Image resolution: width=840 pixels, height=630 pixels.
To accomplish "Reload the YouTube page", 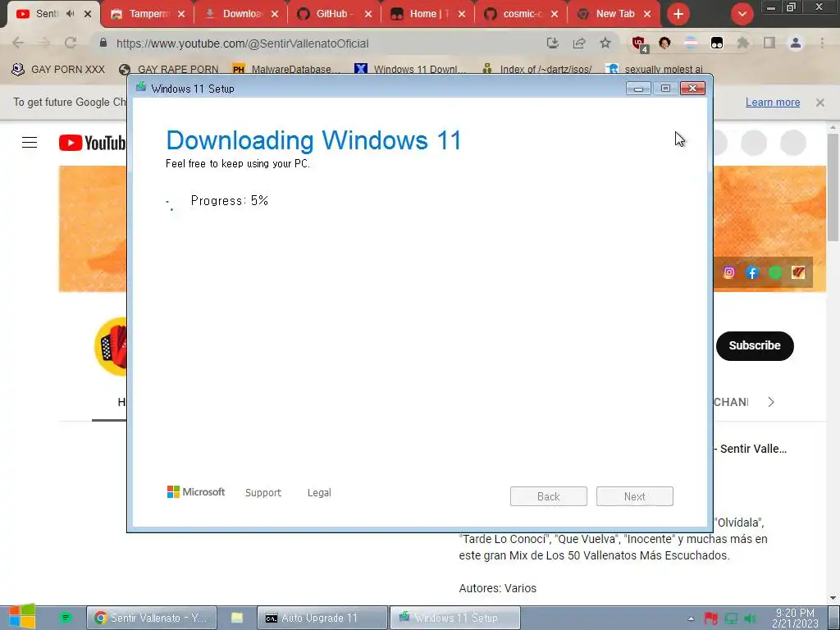I will 71,43.
